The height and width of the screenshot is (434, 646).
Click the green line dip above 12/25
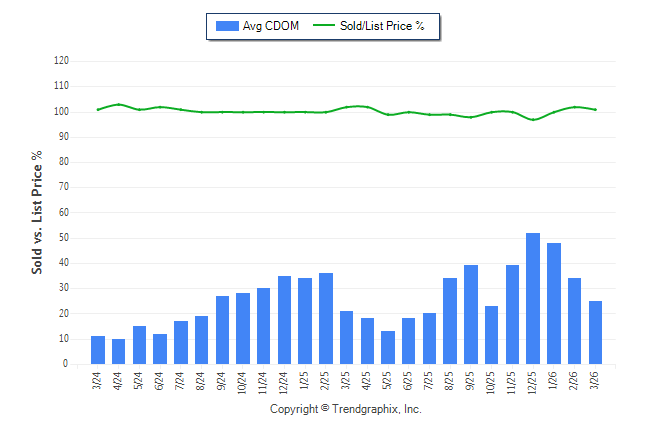pos(533,120)
